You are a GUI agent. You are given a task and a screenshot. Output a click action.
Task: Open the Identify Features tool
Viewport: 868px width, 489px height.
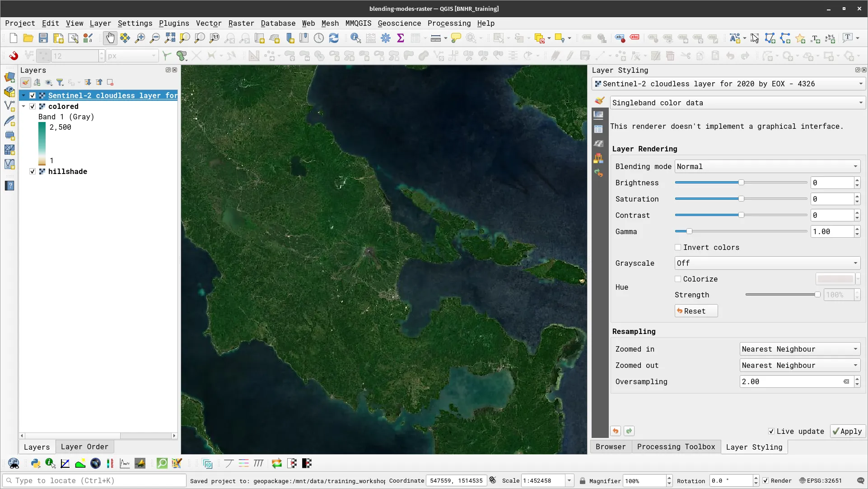coord(355,38)
